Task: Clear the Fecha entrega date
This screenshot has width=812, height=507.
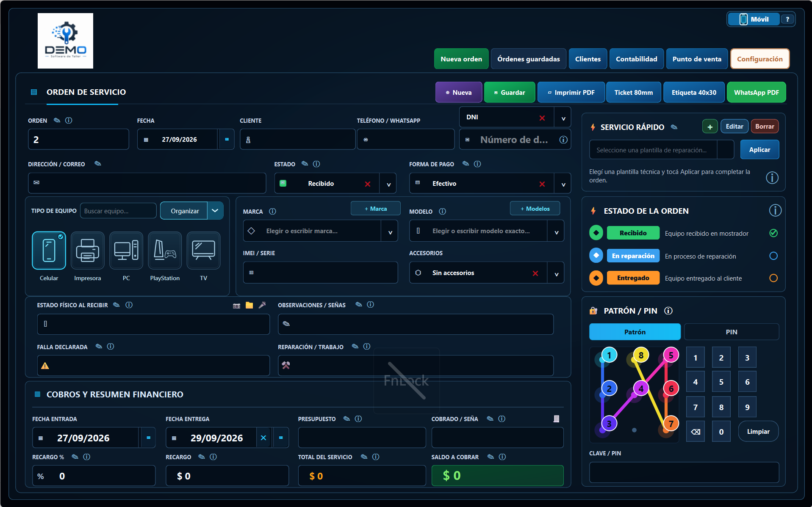Action: point(263,438)
